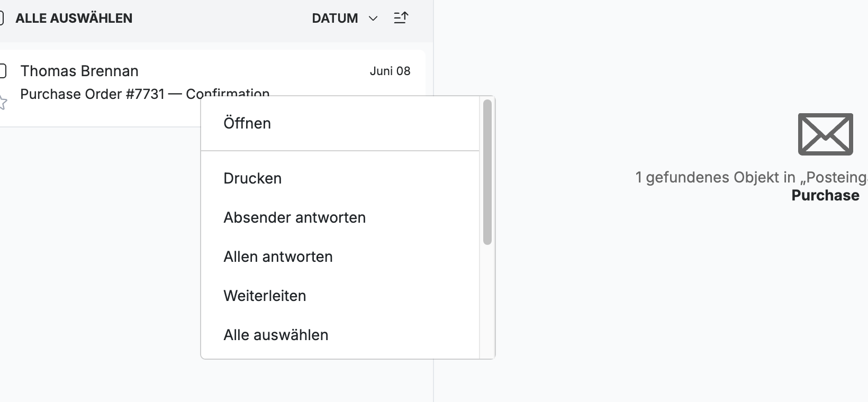Open the Purchase Order #7731 subject line
This screenshot has width=868, height=402.
pyautogui.click(x=145, y=94)
